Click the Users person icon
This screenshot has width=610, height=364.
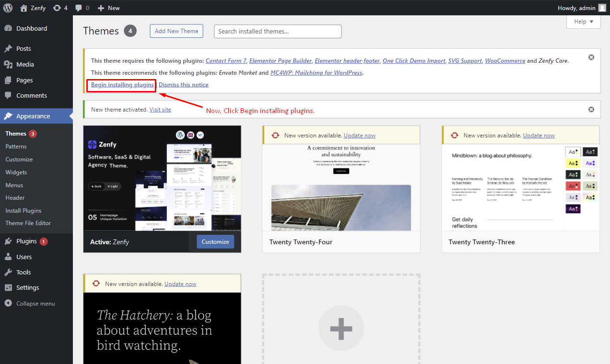[8, 257]
